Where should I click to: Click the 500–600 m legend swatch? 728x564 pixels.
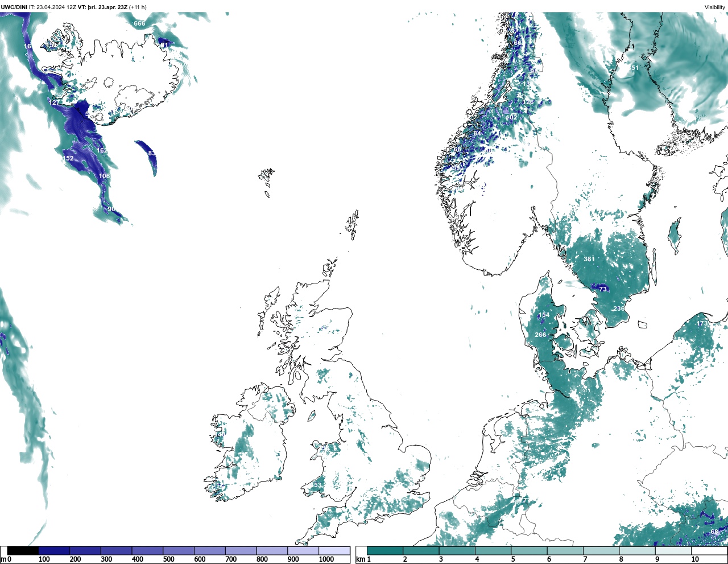pos(179,550)
